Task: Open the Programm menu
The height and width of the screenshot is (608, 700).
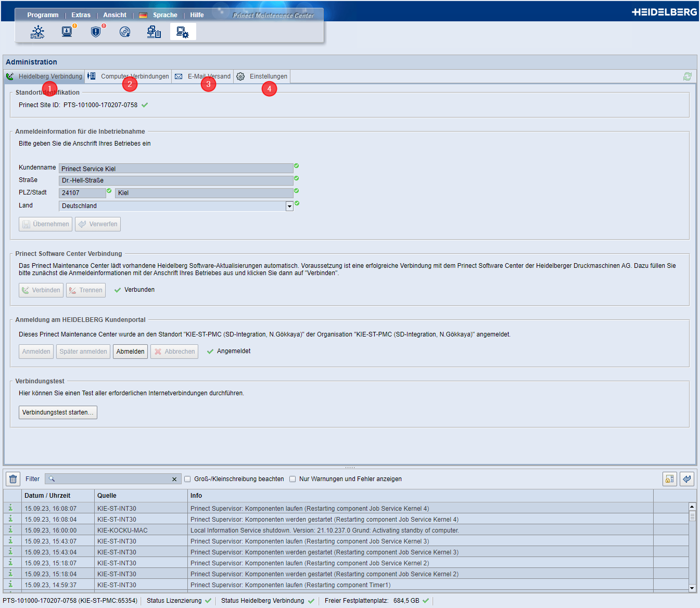Action: pos(43,15)
